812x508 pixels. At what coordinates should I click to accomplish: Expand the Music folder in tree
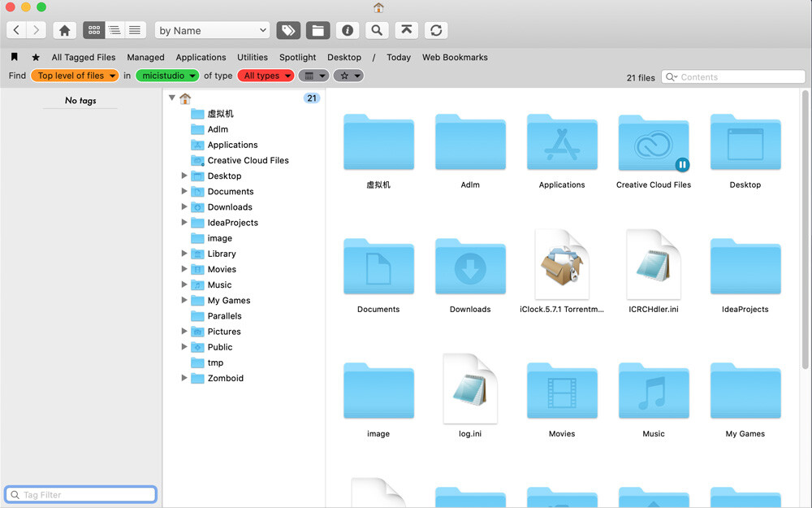[184, 284]
